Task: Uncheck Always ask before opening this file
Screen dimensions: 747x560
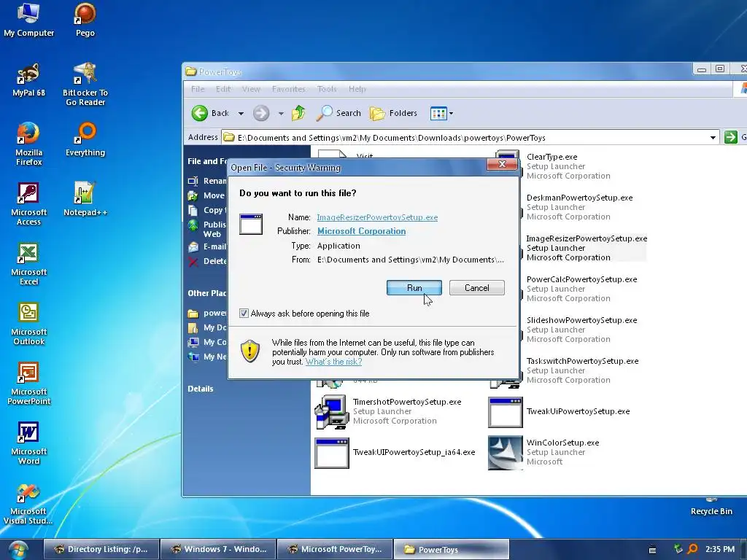Action: (244, 314)
